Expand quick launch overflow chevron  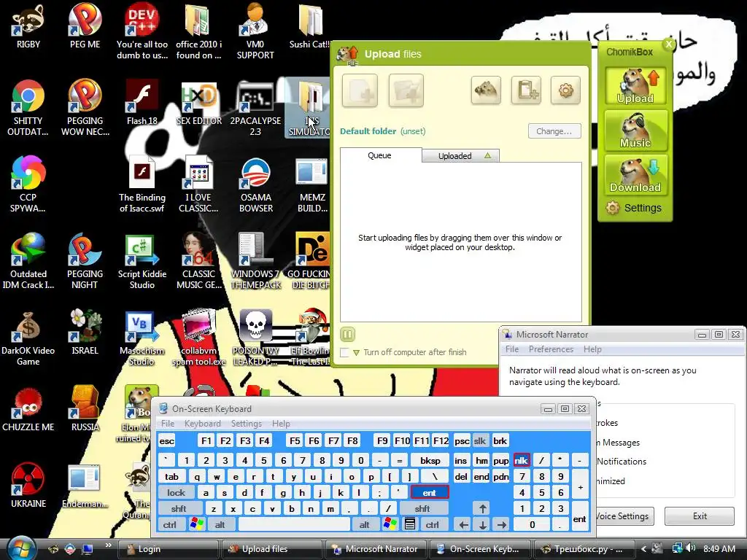point(109,545)
